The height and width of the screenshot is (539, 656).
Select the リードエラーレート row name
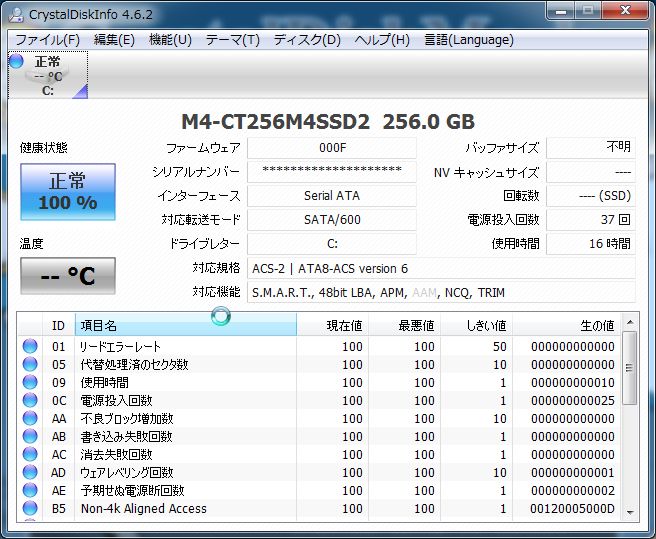(120, 346)
